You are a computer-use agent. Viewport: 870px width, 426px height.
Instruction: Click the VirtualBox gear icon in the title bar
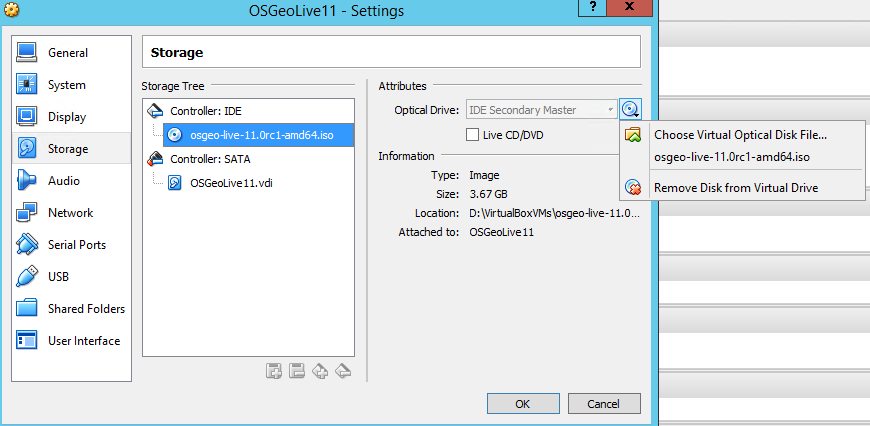[12, 10]
